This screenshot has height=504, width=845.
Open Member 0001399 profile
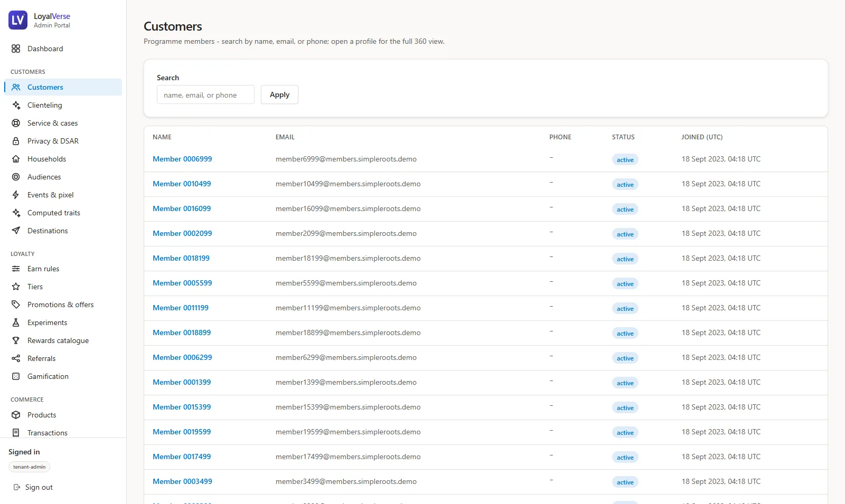coord(182,382)
